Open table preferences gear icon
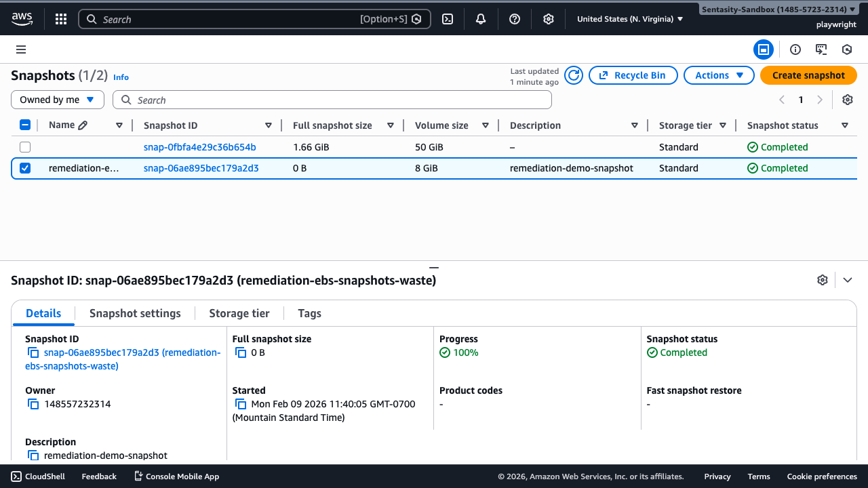868x488 pixels. click(847, 100)
